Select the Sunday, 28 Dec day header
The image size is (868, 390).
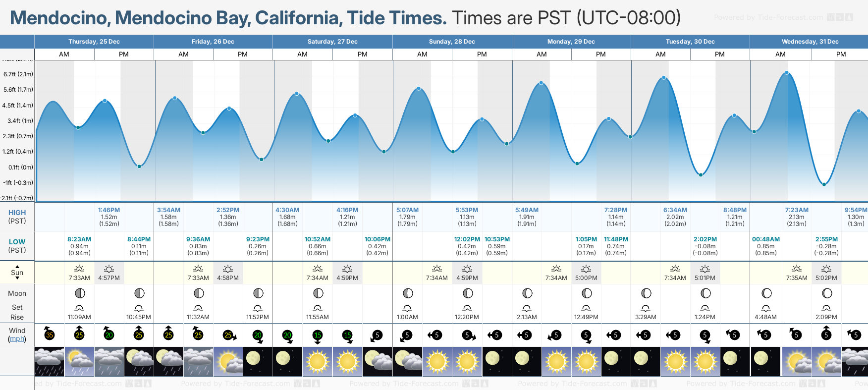(x=452, y=42)
